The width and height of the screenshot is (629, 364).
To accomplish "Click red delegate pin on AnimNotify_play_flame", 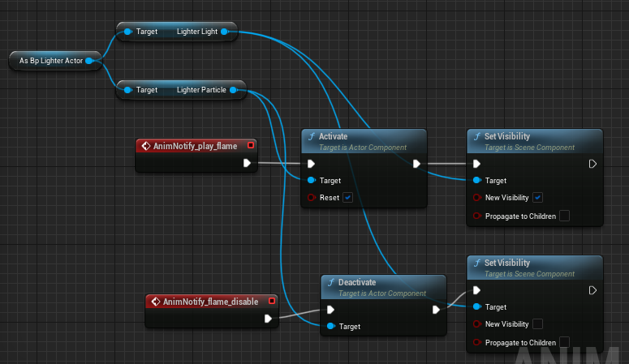I will [251, 145].
